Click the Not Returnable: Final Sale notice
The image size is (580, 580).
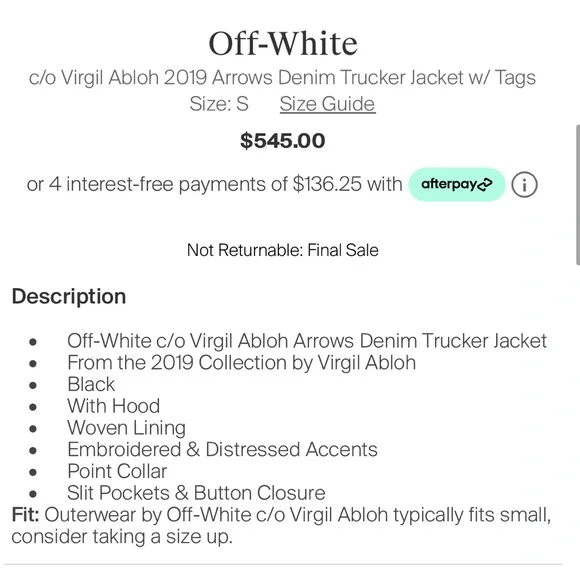(283, 250)
